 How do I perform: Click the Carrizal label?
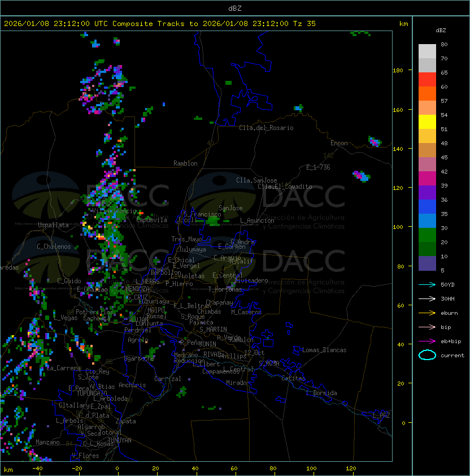[x=168, y=379]
